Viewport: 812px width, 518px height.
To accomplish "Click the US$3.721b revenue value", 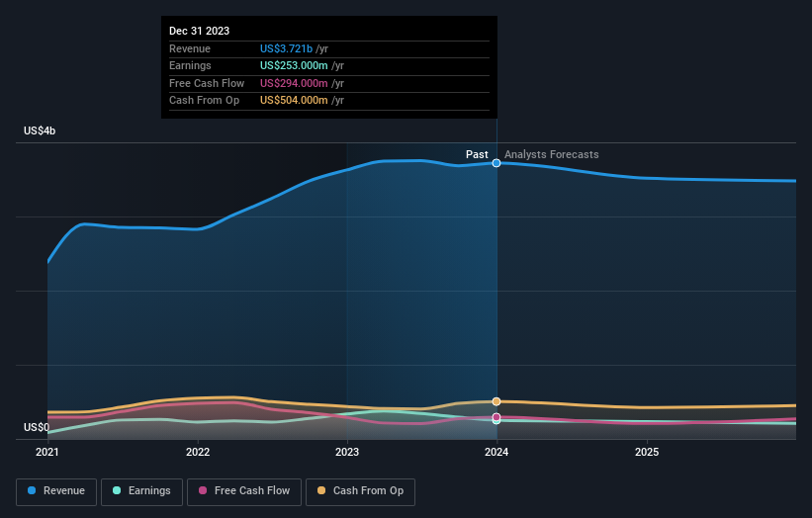I will tap(286, 48).
